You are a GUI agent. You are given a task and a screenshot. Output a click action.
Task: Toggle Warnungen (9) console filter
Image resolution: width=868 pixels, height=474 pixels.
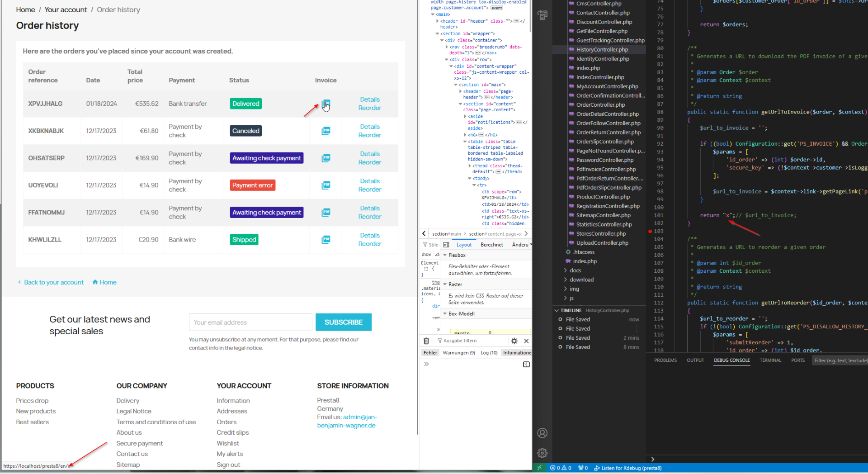click(458, 353)
